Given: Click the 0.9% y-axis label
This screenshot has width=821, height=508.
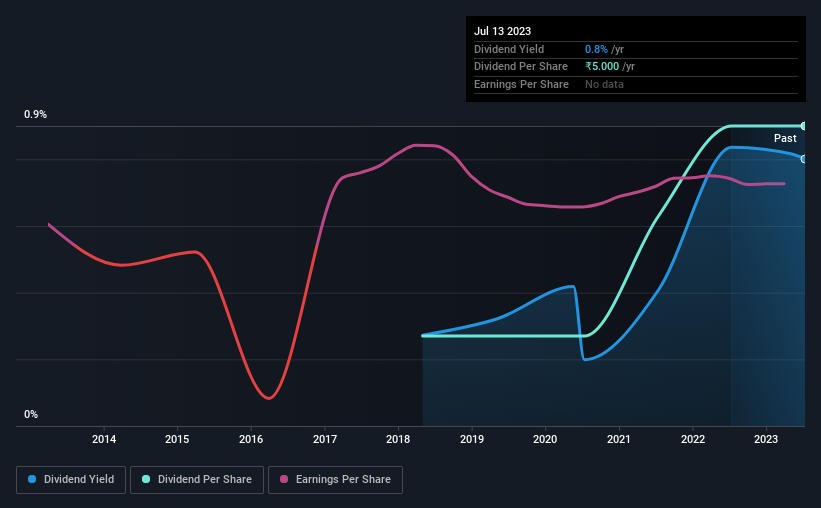Looking at the screenshot, I should pos(35,114).
